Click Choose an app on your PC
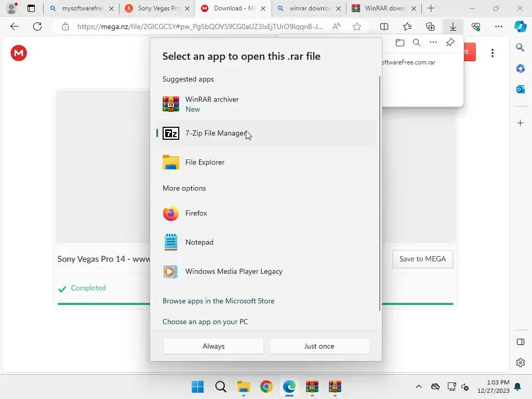This screenshot has width=532, height=399. [x=205, y=322]
